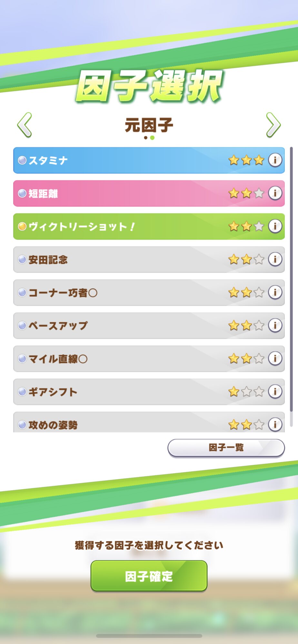This screenshot has width=298, height=644.
Task: Tap the page indicator dots under 元因子
Action: click(x=149, y=138)
